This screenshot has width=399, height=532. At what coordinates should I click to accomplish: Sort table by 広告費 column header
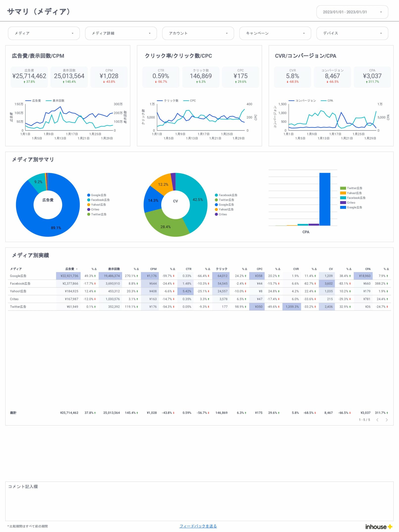pos(70,269)
